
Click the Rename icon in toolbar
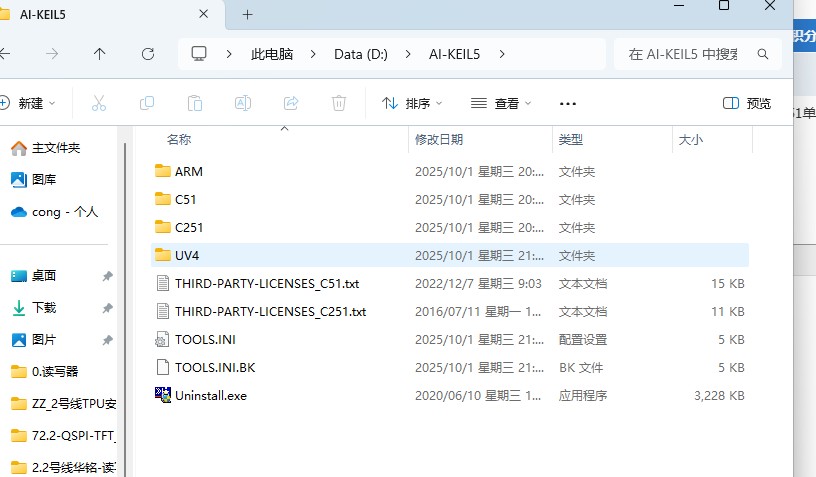[243, 103]
